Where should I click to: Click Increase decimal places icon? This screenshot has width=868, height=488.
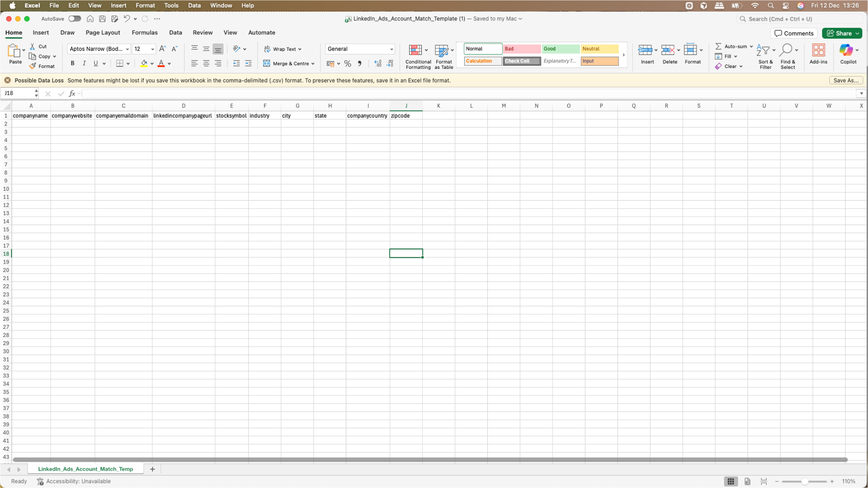tap(378, 64)
